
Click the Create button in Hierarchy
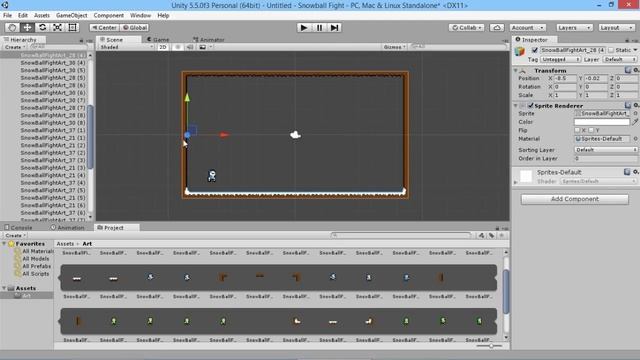(x=14, y=47)
